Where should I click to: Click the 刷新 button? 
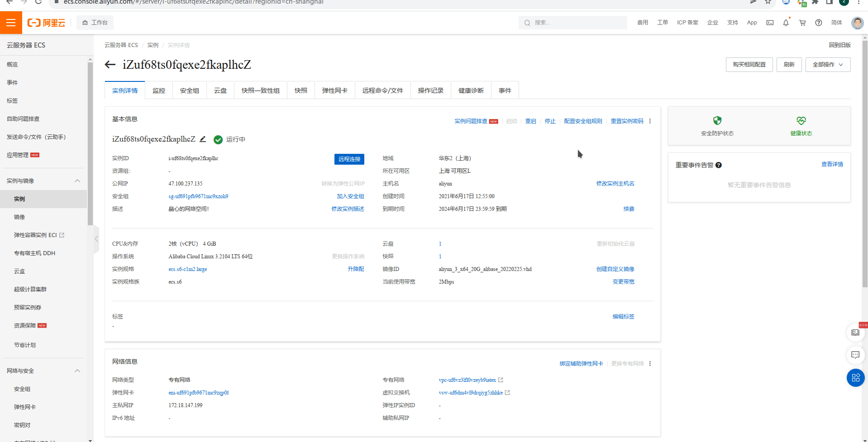coord(789,65)
